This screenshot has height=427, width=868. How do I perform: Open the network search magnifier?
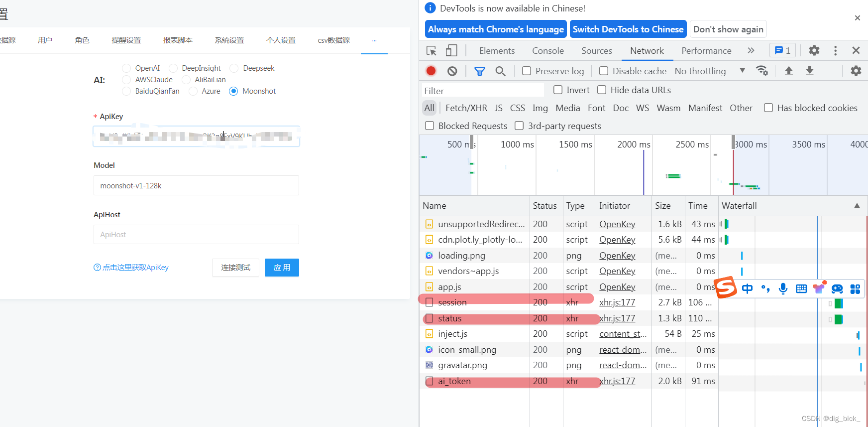[500, 71]
